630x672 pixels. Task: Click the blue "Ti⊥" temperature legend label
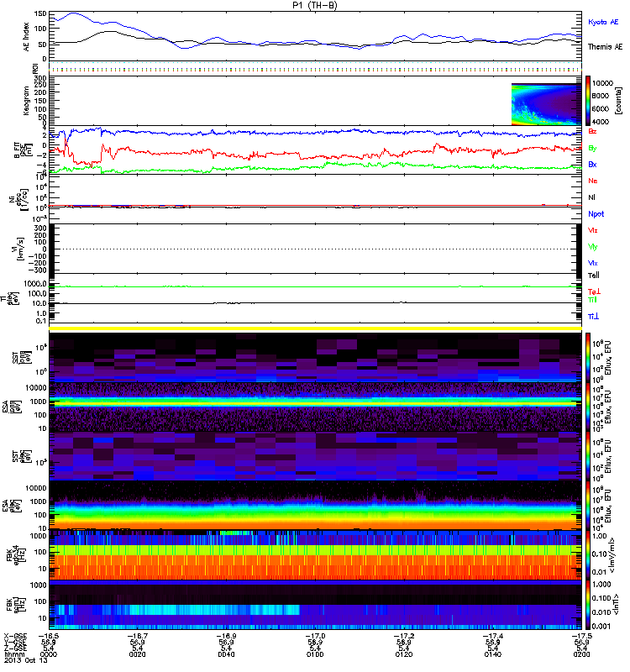pos(593,317)
